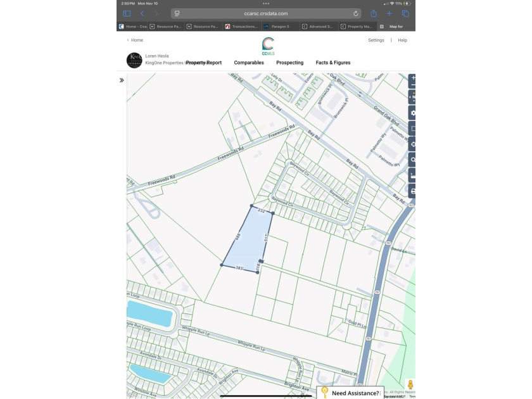The width and height of the screenshot is (532, 399).
Task: Switch to the Transactions browser tab
Action: pyautogui.click(x=242, y=27)
